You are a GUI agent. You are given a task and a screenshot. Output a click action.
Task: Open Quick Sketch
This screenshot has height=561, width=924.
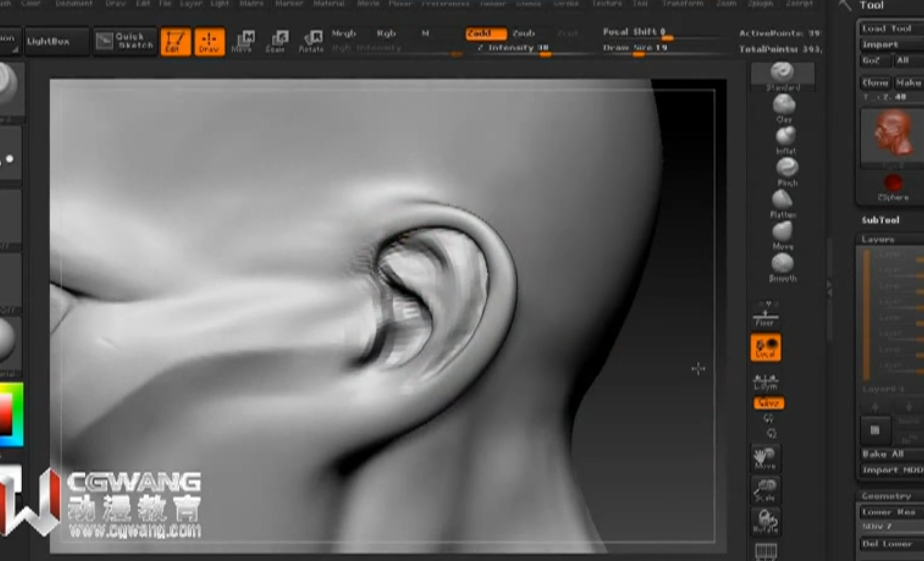[x=125, y=41]
